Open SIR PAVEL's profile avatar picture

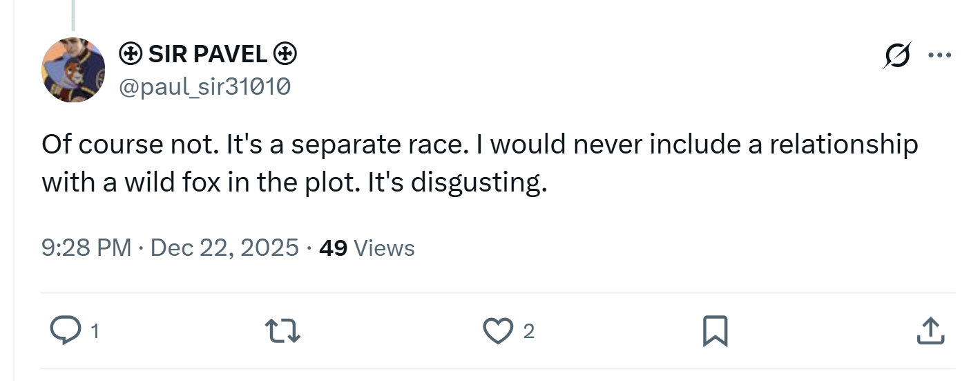tap(73, 70)
